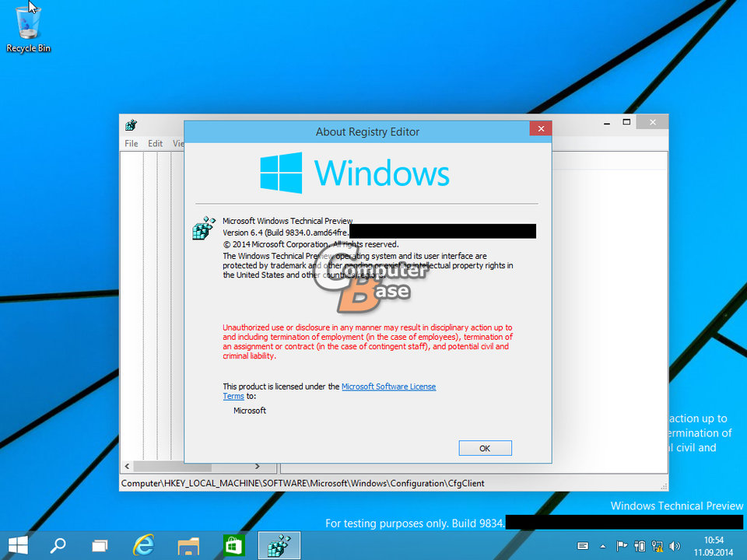Close the Registry Editor window
747x560 pixels.
(652, 122)
